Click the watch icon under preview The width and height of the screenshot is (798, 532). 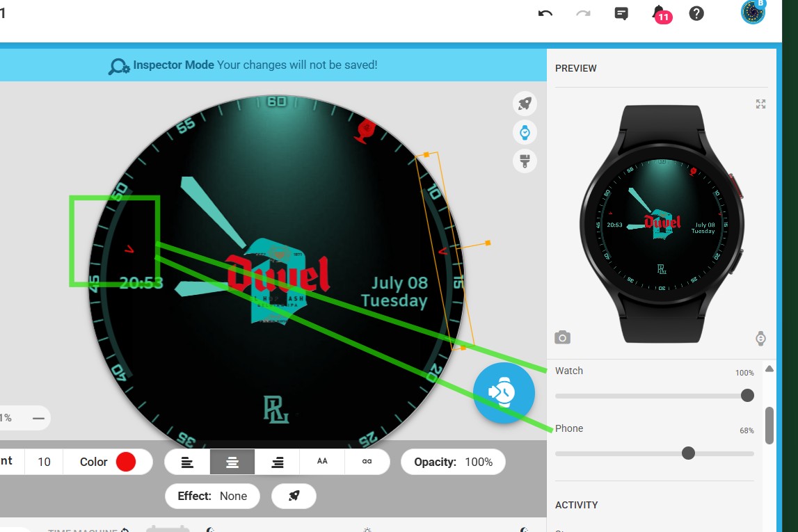coord(760,338)
